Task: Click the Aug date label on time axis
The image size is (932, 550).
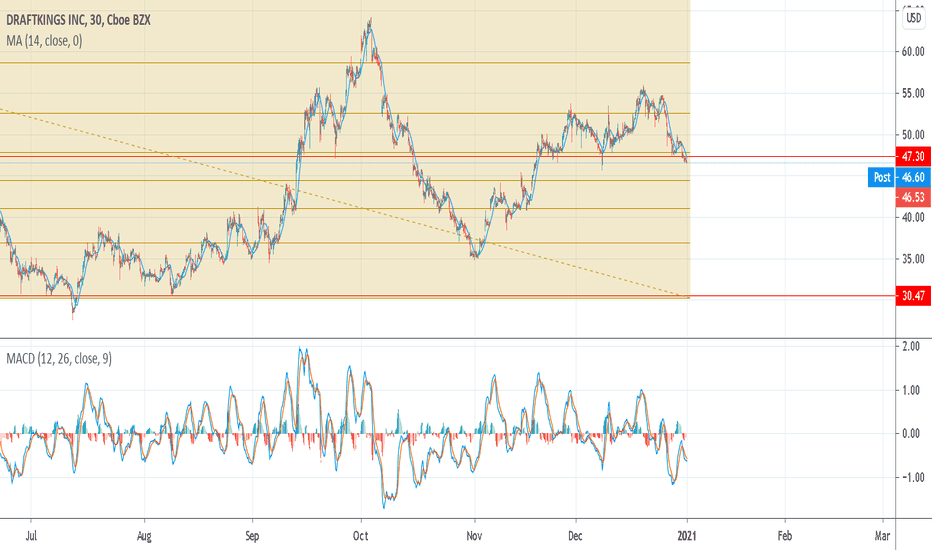Action: coord(144,536)
